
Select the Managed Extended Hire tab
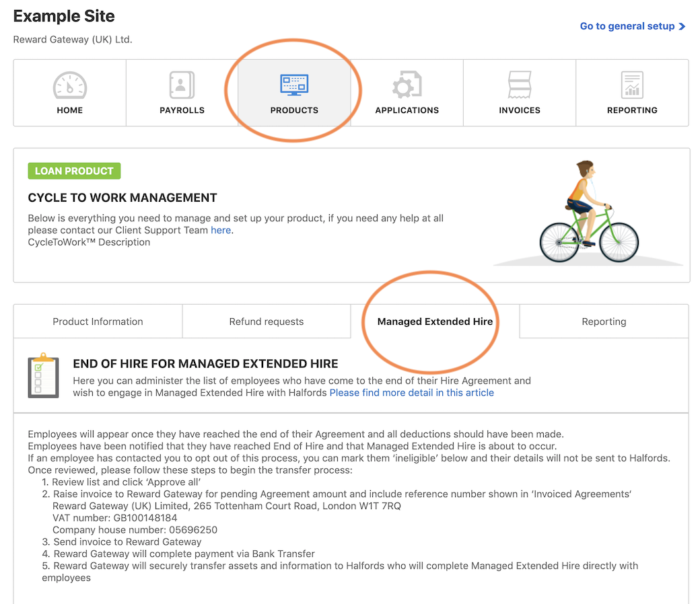pyautogui.click(x=435, y=322)
